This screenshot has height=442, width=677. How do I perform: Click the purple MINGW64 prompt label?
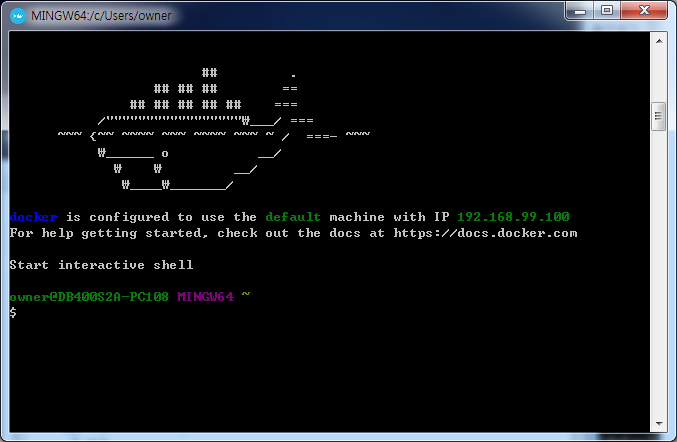tap(205, 297)
